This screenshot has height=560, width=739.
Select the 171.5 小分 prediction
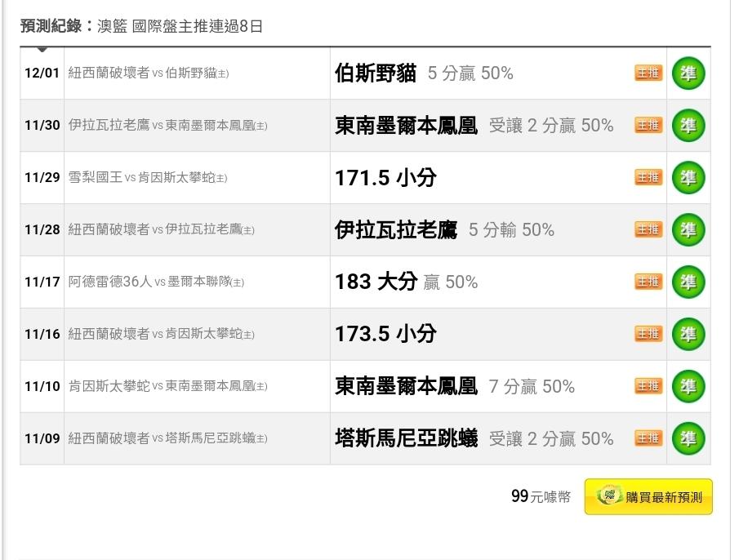(385, 178)
